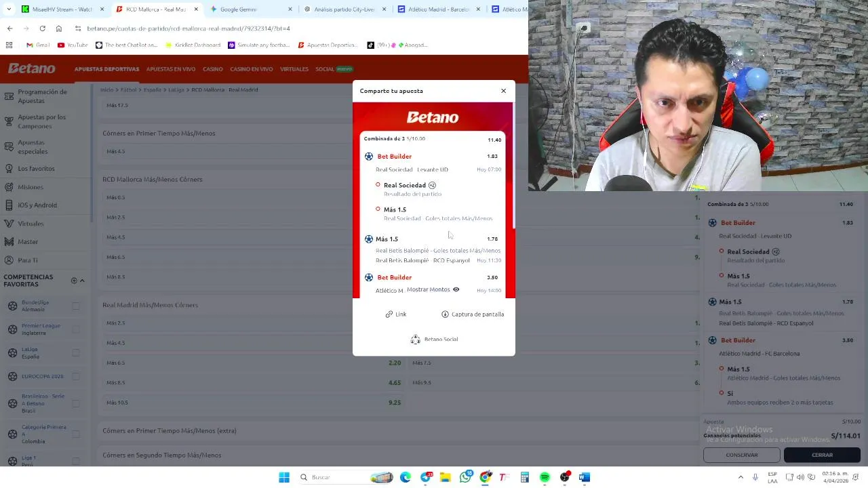868x488 pixels.
Task: Check the Brasileirao Serie A checkbox
Action: coord(76,403)
